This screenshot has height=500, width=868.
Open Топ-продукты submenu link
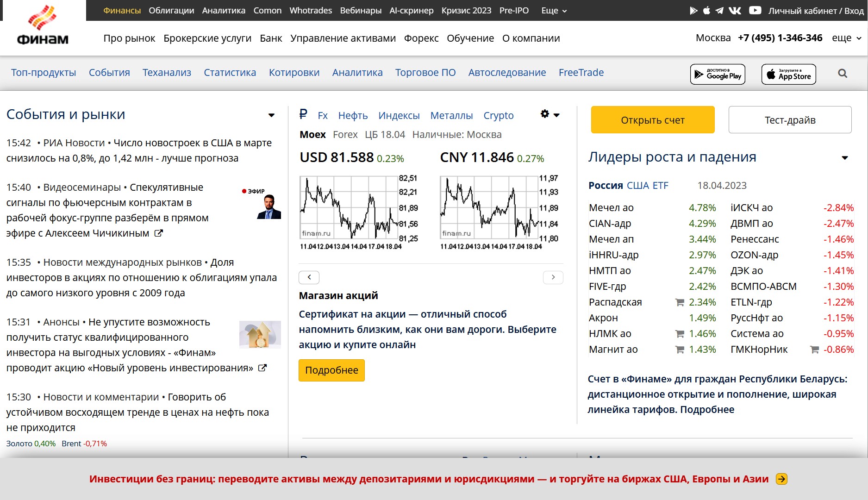(x=44, y=72)
